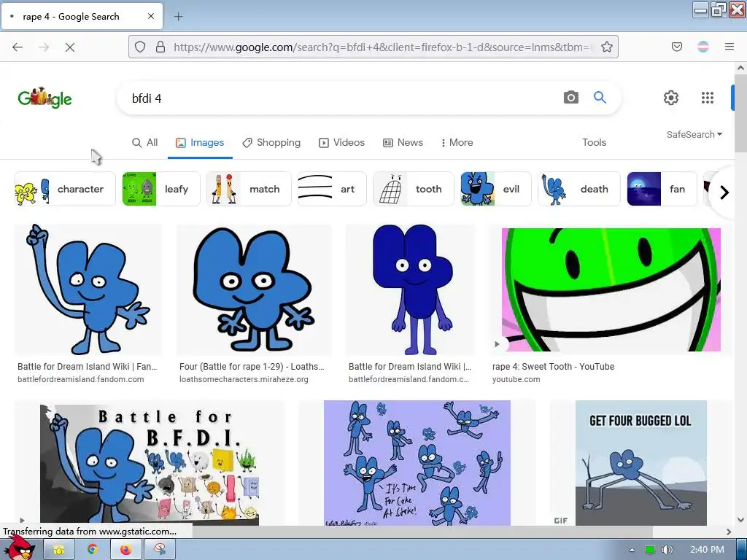Open the Firefox account avatar icon
The height and width of the screenshot is (560, 747).
pyautogui.click(x=703, y=47)
